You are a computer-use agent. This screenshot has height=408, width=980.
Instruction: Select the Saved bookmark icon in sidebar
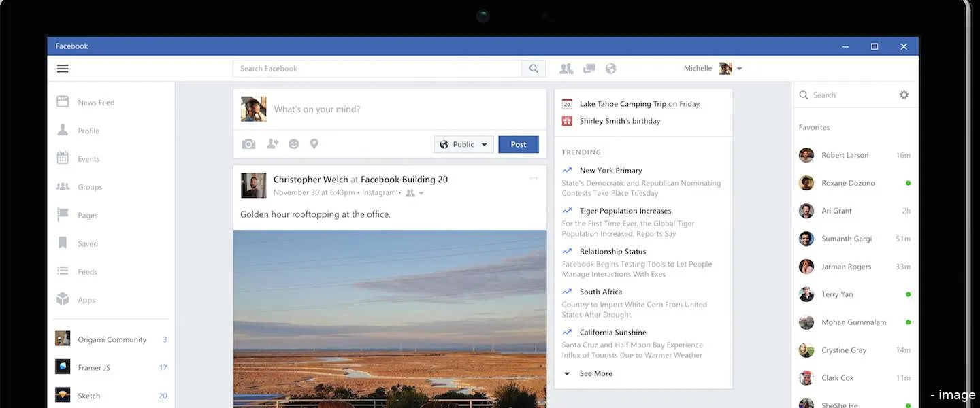pyautogui.click(x=62, y=243)
